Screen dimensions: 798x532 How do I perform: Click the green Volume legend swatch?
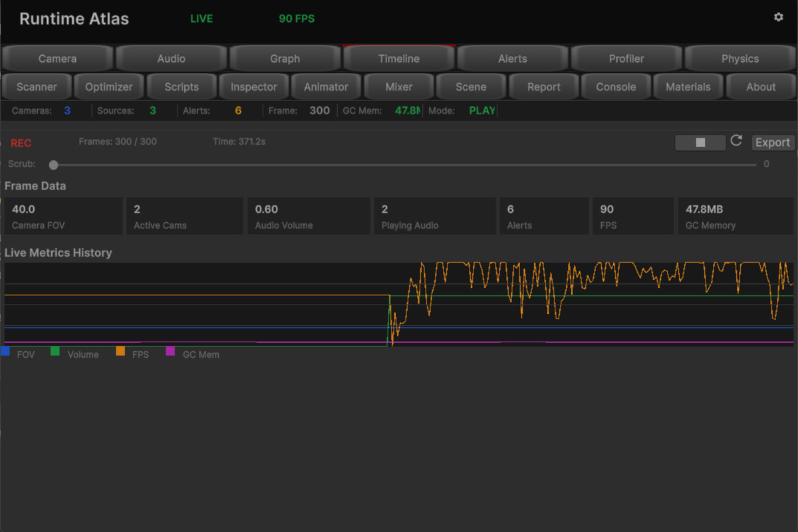pos(55,350)
